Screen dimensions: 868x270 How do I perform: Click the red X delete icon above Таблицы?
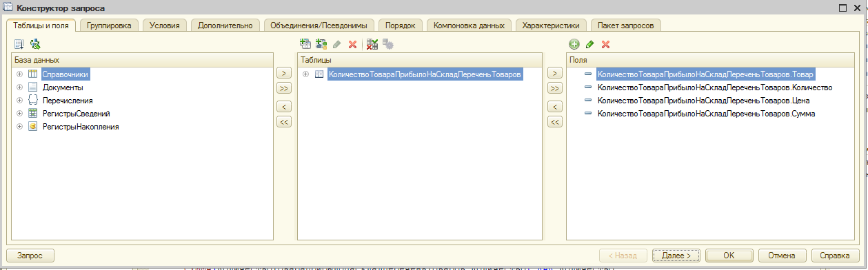tap(352, 44)
